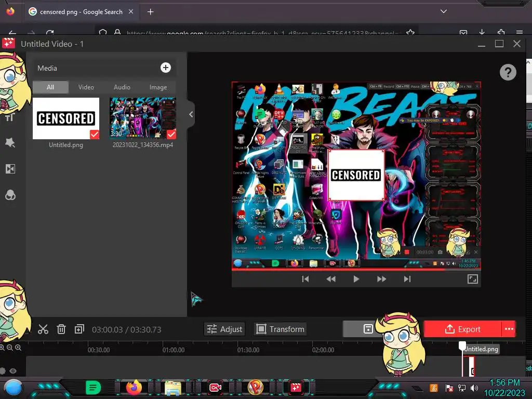The image size is (532, 399).
Task: Select 20231022_134356.mp4 video thumbnail
Action: coord(142,118)
